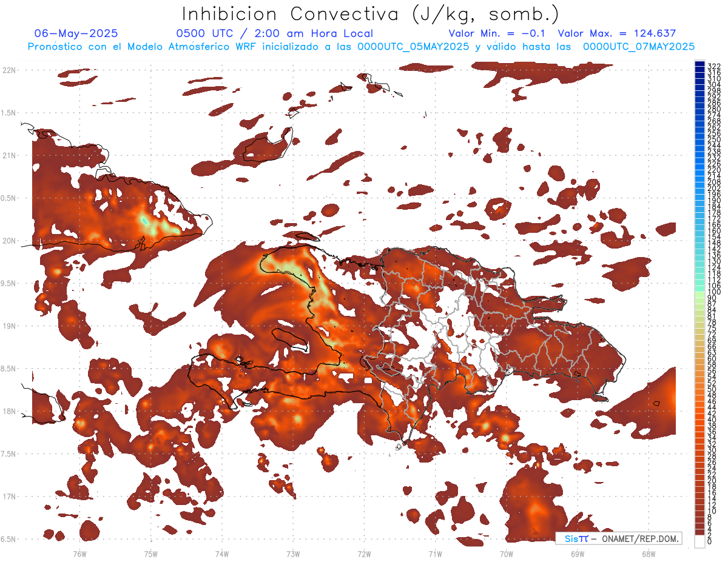Click the "1.5N" latitude label

(8, 113)
